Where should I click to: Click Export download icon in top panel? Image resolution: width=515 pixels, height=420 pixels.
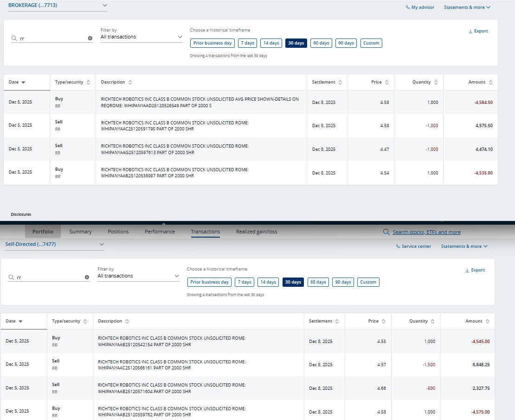pyautogui.click(x=470, y=31)
